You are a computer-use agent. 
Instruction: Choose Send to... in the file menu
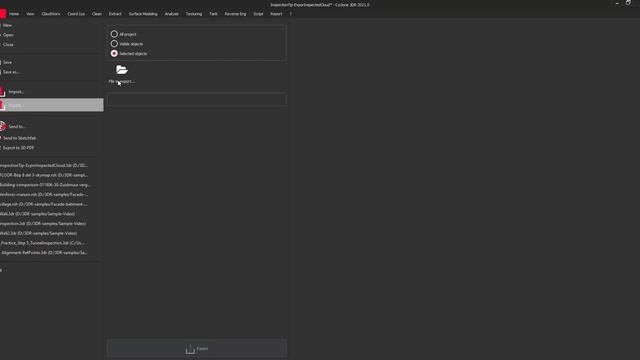(x=17, y=127)
